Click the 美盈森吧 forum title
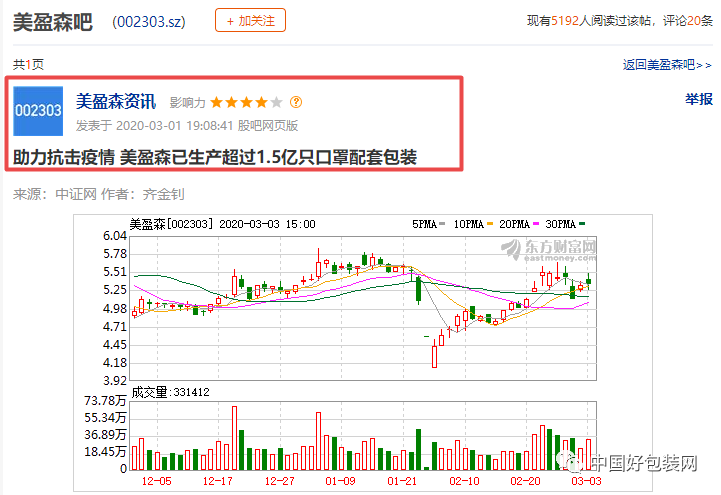Screen dimensions: 721x495 click(x=53, y=22)
